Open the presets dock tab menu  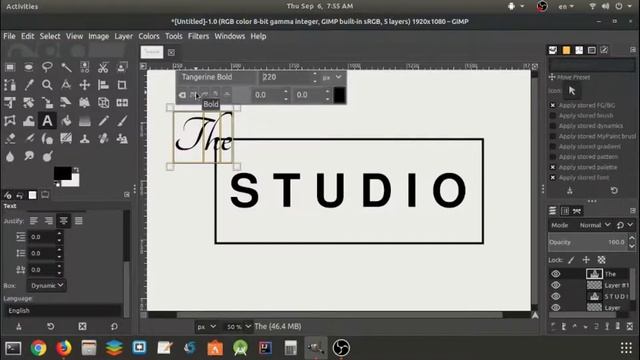(x=633, y=50)
